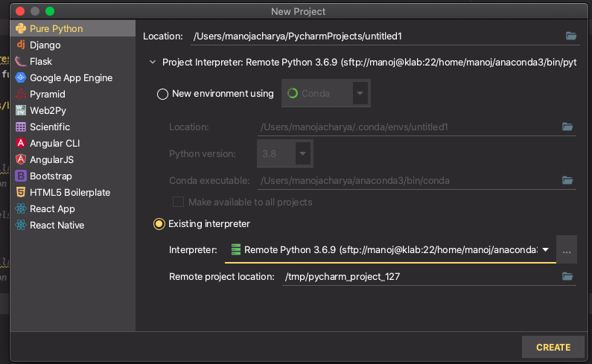
Task: Click the New Project window title
Action: [x=299, y=11]
